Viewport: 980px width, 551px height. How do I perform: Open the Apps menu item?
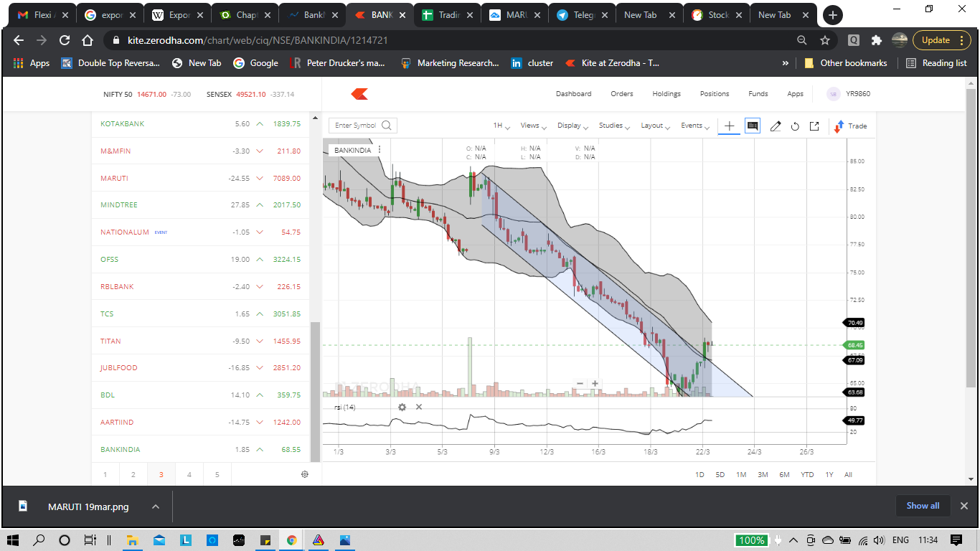795,94
